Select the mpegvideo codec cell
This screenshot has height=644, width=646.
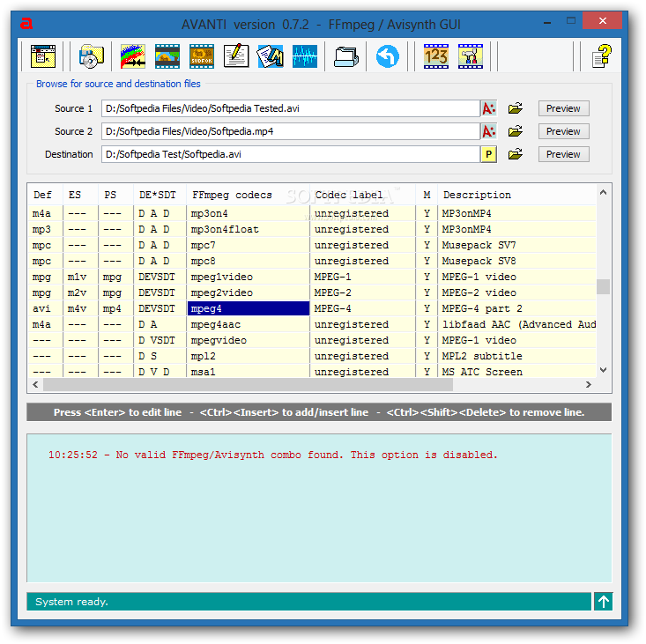click(249, 341)
